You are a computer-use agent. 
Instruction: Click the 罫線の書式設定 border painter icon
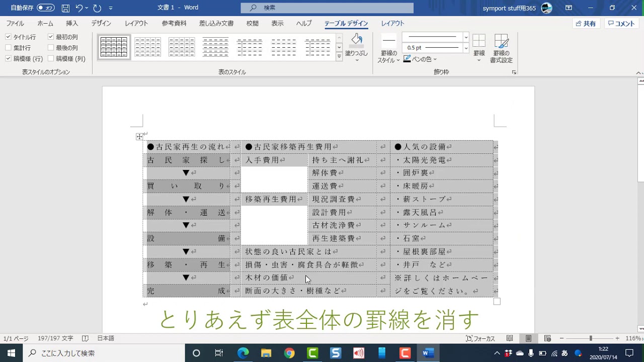pyautogui.click(x=502, y=41)
